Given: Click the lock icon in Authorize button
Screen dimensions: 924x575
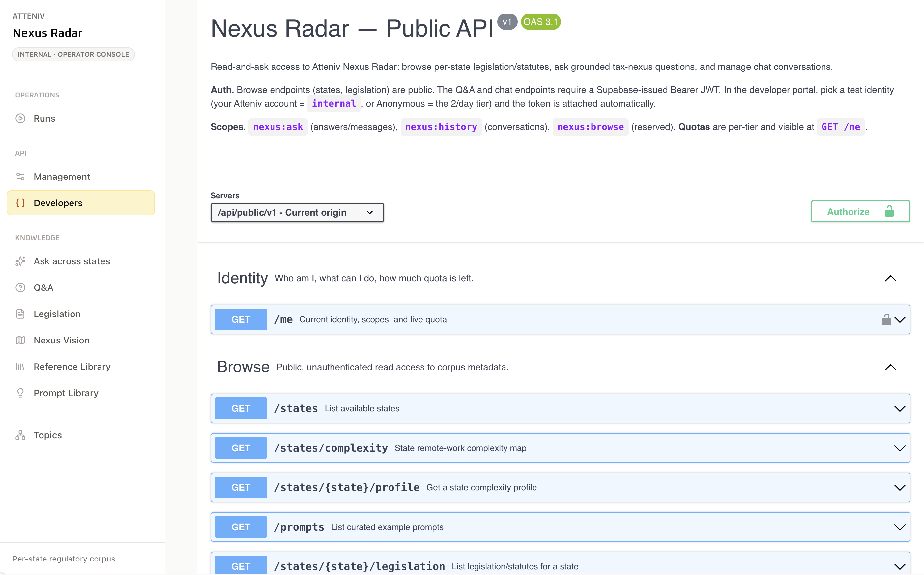Looking at the screenshot, I should coord(889,211).
